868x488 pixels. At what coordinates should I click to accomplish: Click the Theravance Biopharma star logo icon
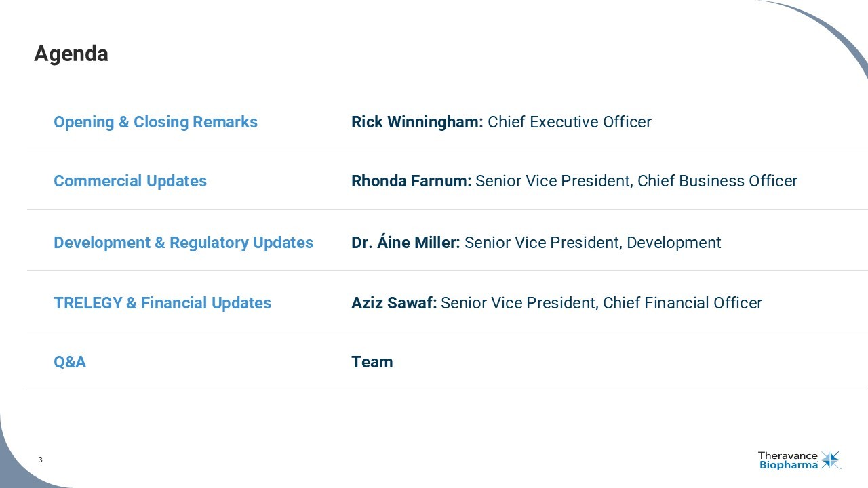[x=830, y=460]
